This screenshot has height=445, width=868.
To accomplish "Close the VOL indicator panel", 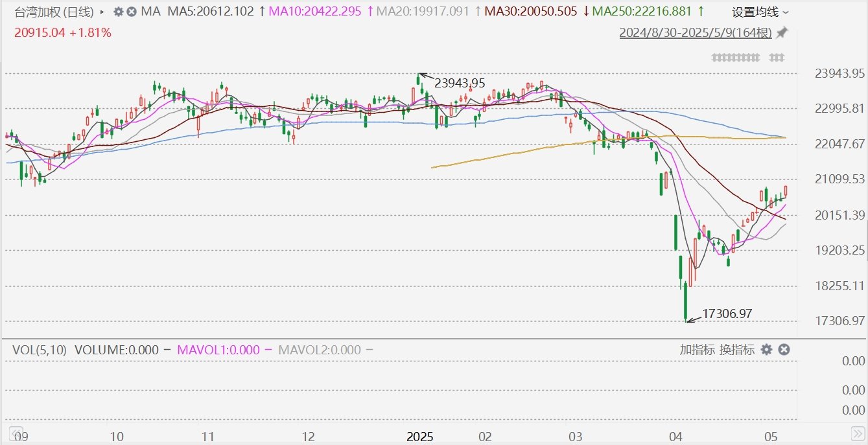I will click(783, 350).
